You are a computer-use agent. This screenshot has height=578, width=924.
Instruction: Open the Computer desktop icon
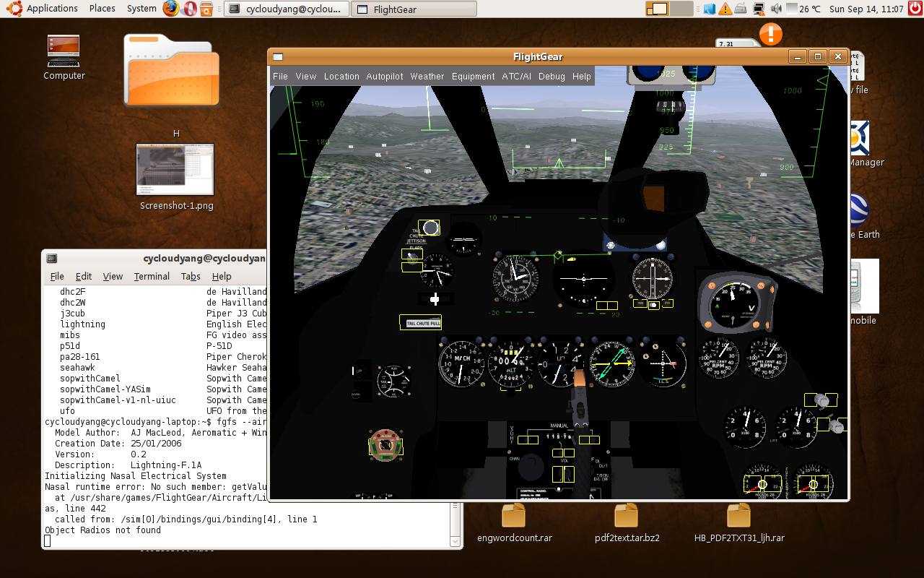pyautogui.click(x=64, y=57)
